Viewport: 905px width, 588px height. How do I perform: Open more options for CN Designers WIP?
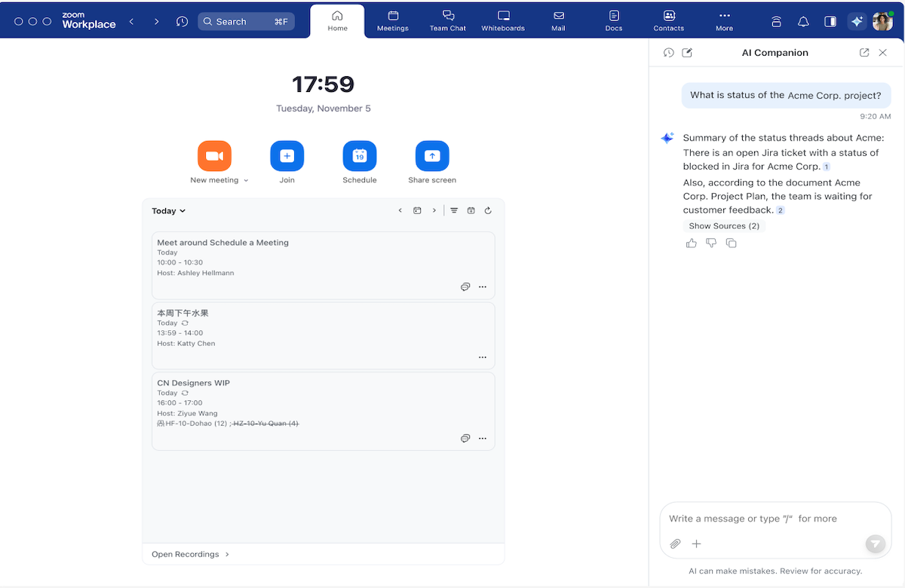pyautogui.click(x=483, y=439)
